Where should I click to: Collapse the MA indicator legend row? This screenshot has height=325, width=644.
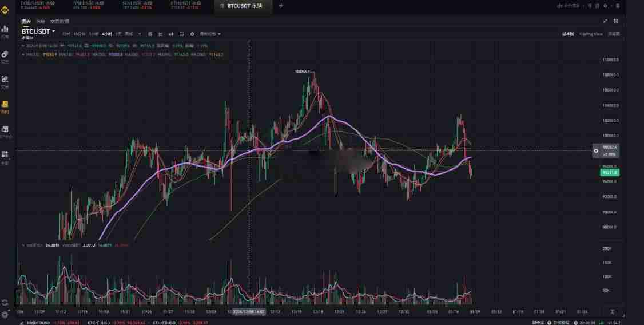click(23, 54)
